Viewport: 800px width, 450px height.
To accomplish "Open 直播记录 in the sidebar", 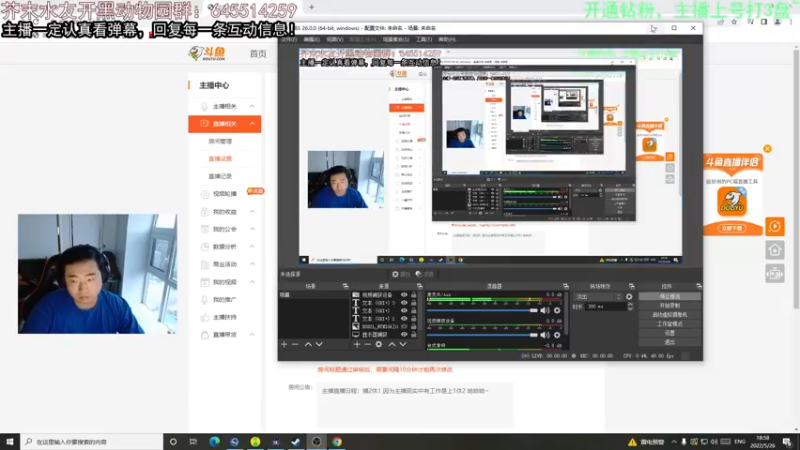I will (x=220, y=176).
